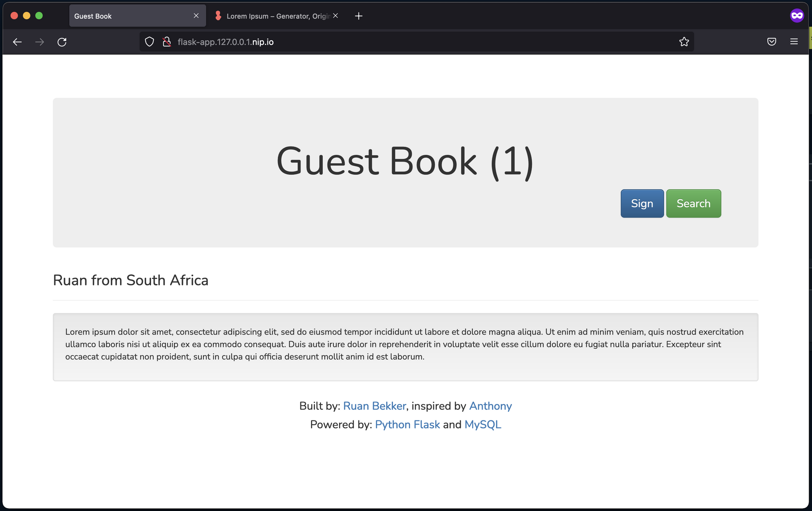The image size is (812, 511).
Task: Open the Python Flask link
Action: pyautogui.click(x=407, y=424)
